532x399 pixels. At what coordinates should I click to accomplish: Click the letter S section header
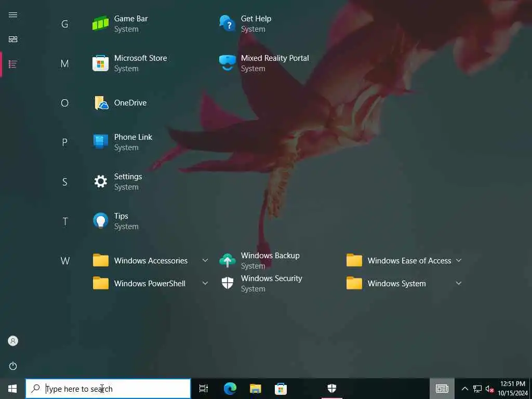pos(64,182)
